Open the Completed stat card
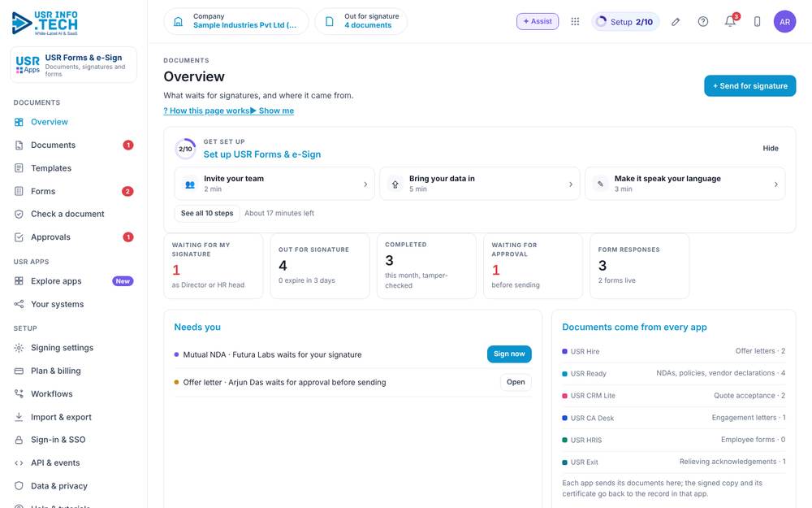The height and width of the screenshot is (508, 812). coord(426,266)
